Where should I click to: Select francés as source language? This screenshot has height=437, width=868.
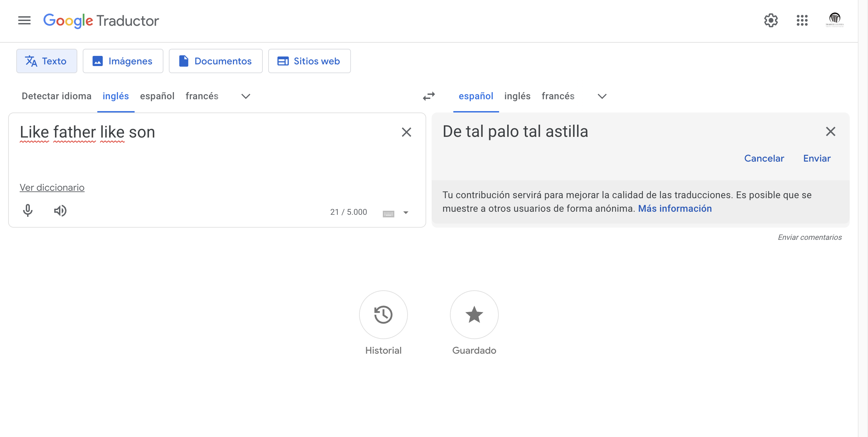click(x=202, y=96)
